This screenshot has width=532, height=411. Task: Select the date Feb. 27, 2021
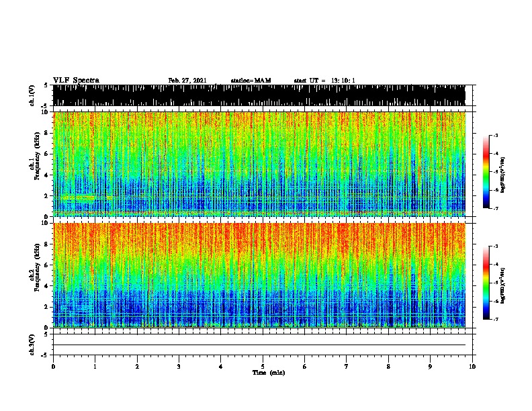coord(187,81)
